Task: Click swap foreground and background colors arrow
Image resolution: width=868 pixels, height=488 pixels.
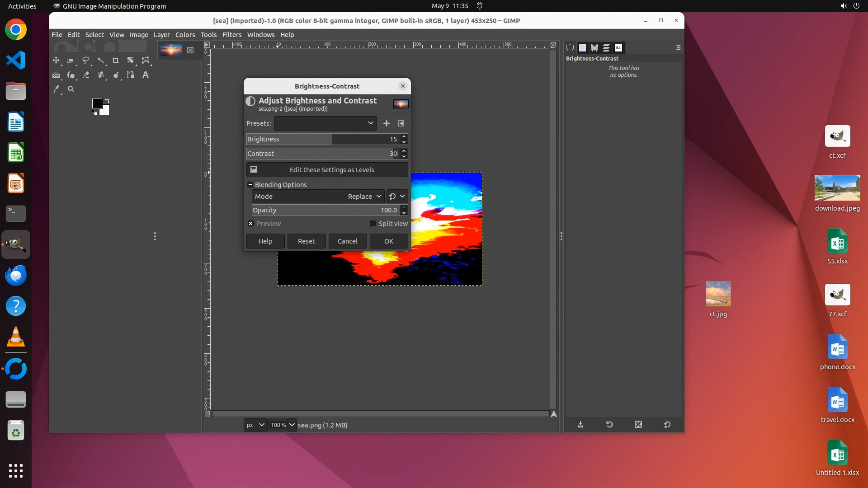Action: (x=107, y=101)
